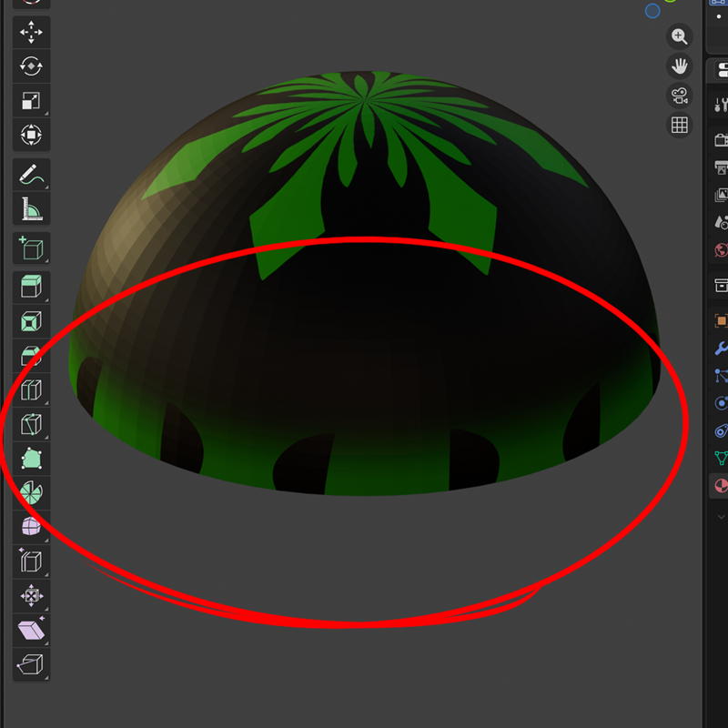Screen dimensions: 728x728
Task: Select the Inset Faces tool
Action: (x=31, y=321)
